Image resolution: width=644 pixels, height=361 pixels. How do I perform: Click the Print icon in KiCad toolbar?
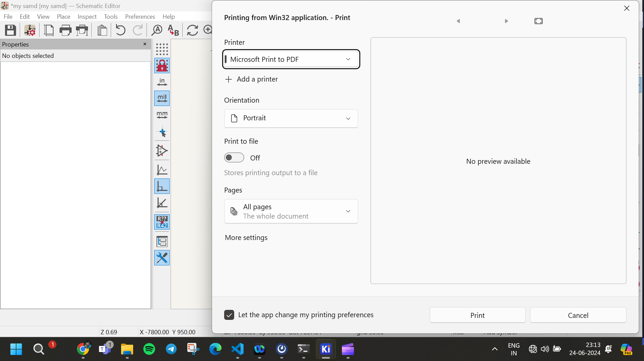65,30
